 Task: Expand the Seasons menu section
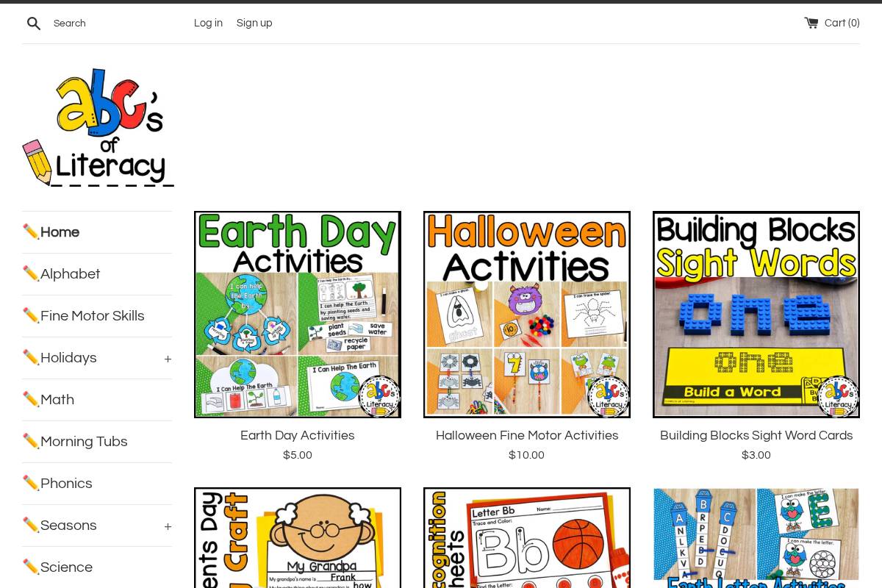pos(168,526)
